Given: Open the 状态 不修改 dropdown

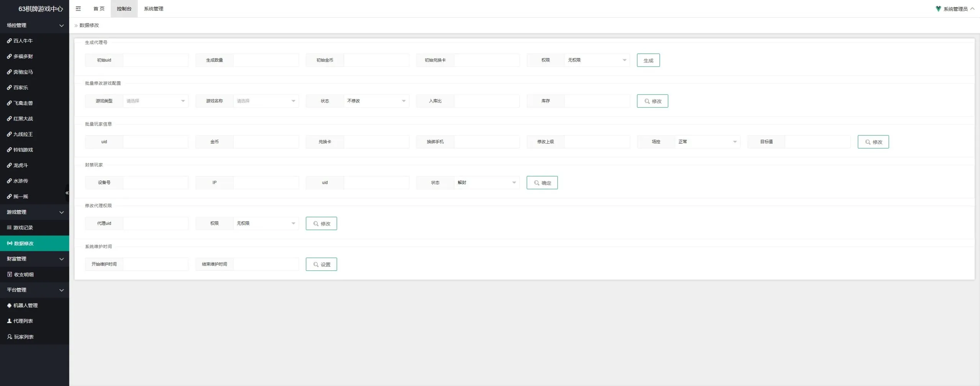Looking at the screenshot, I should [x=376, y=101].
